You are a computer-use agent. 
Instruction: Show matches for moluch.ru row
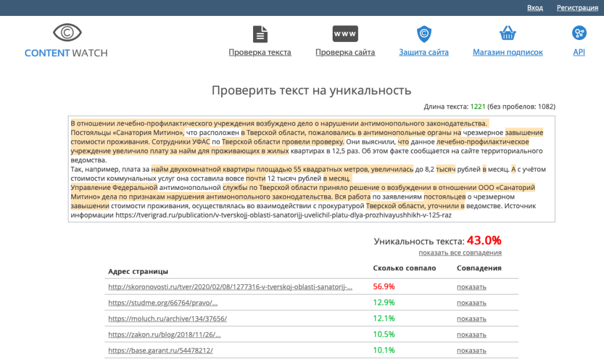[x=471, y=319]
